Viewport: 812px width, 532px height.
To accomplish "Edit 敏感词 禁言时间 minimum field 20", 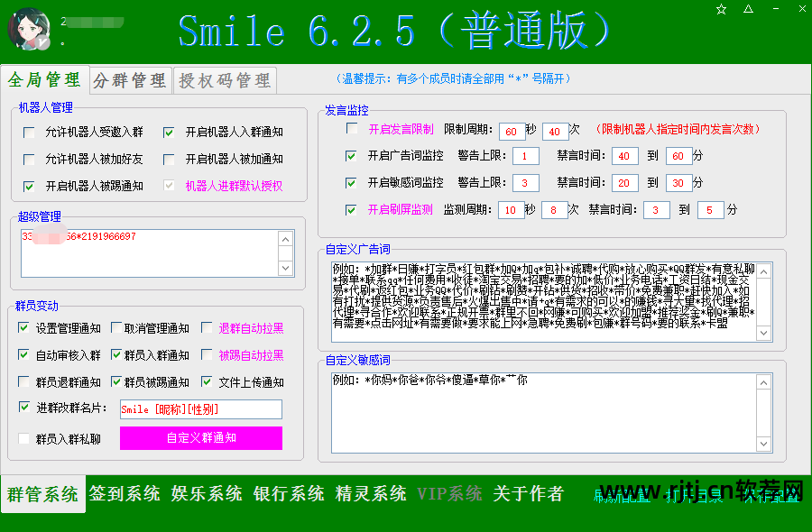I will pyautogui.click(x=624, y=183).
